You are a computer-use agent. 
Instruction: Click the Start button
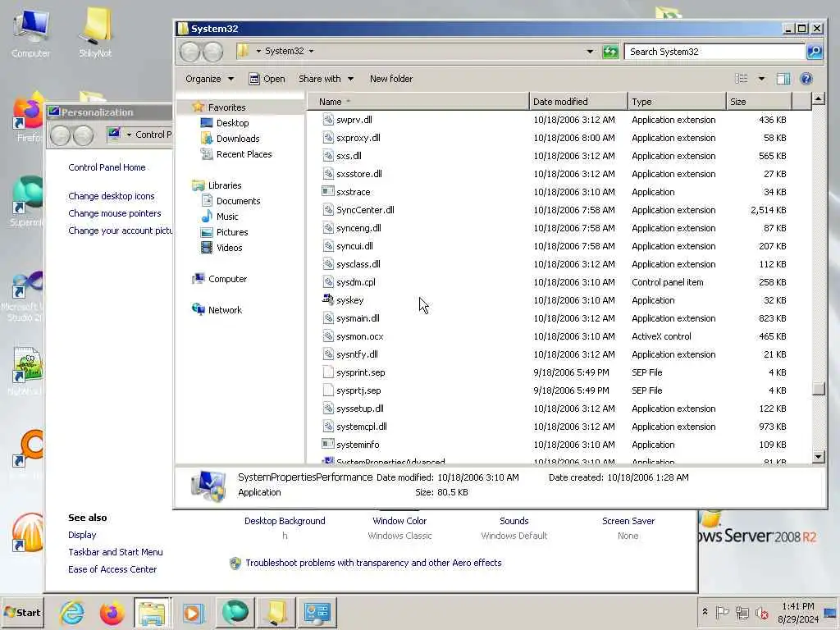pos(22,612)
